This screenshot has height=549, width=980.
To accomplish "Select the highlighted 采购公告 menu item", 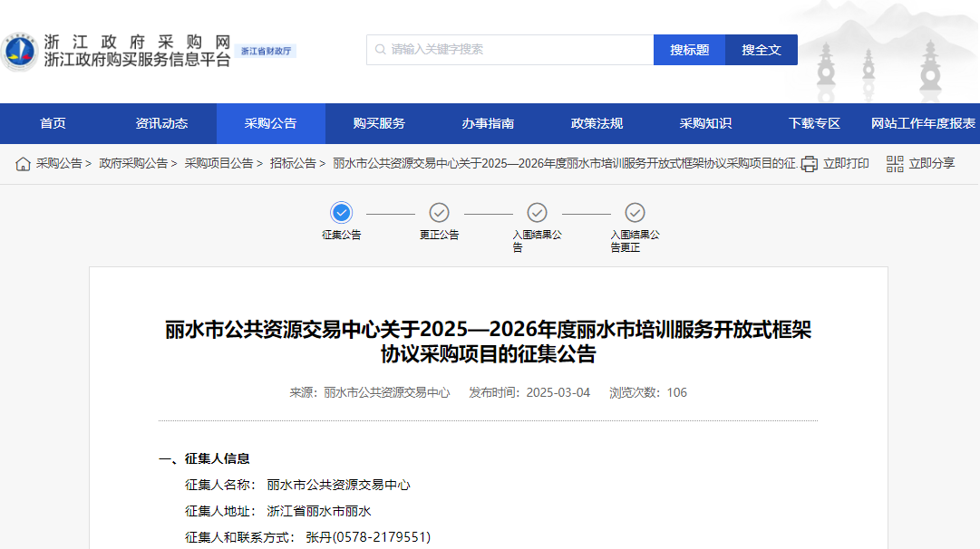I will coord(270,123).
